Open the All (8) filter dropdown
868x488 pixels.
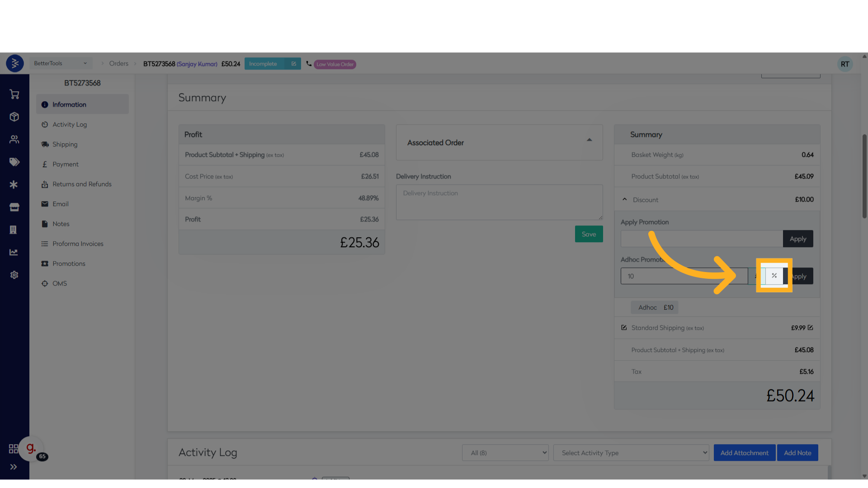(505, 453)
